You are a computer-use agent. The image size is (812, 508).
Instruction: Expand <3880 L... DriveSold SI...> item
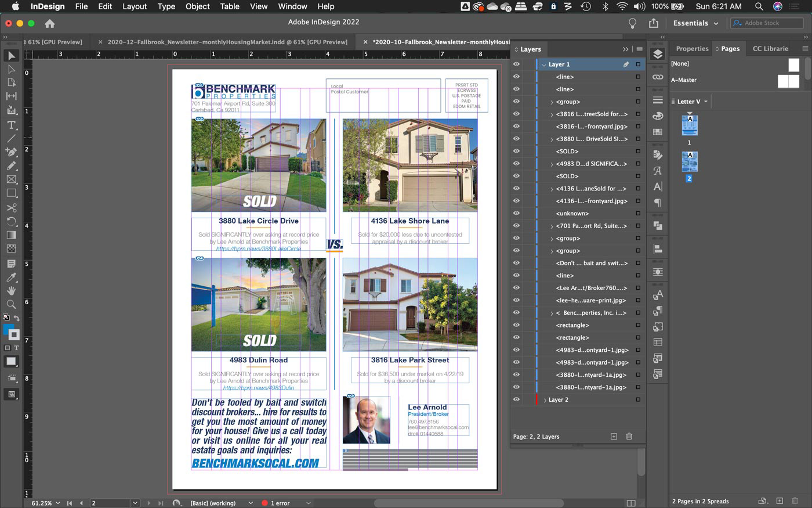552,139
